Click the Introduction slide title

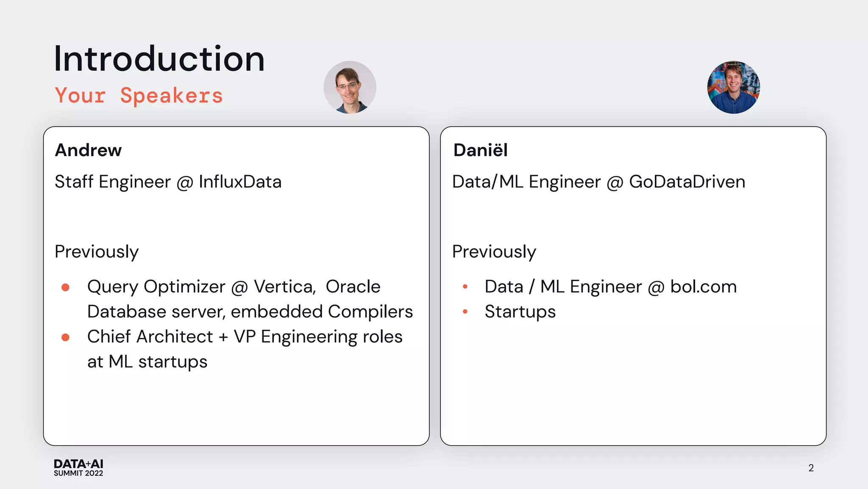point(159,59)
